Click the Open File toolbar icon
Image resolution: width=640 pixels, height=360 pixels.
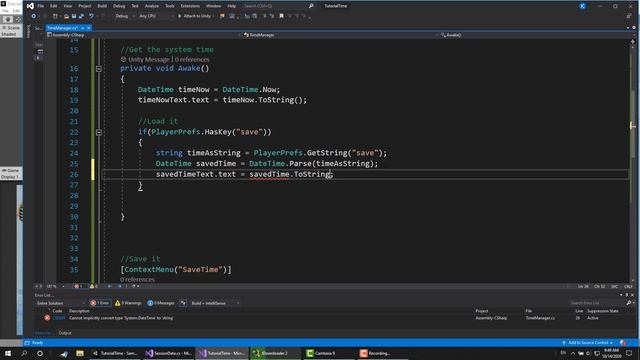pos(66,16)
